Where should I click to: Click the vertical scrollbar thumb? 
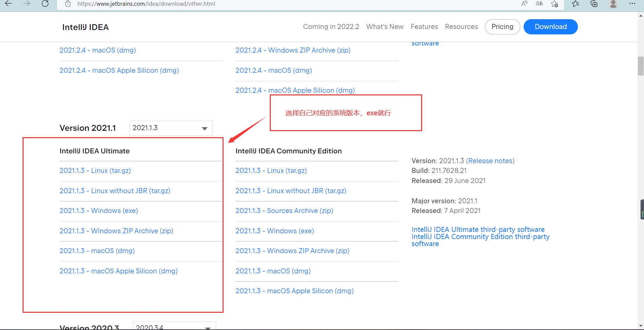641,66
